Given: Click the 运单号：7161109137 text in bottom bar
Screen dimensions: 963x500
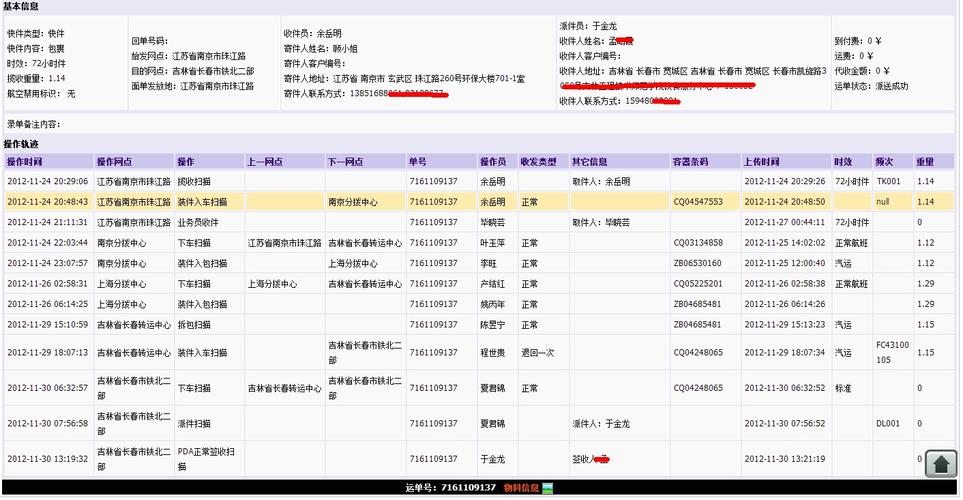Looking at the screenshot, I should click(450, 488).
